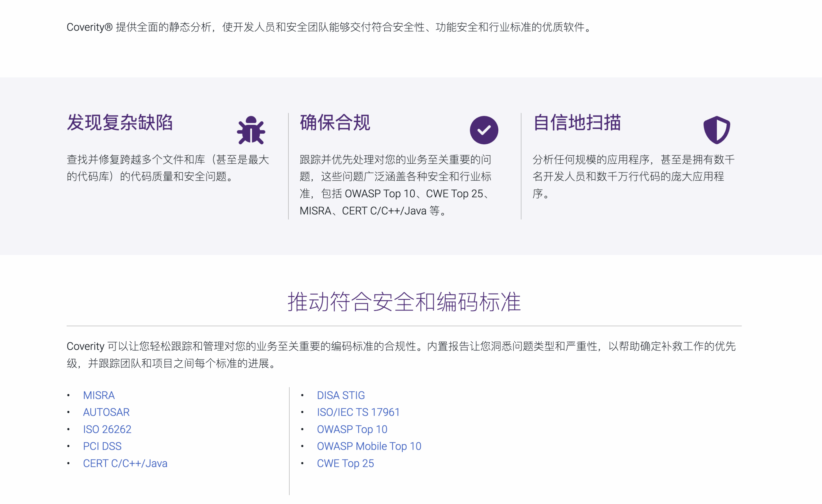Open the OWASP Top 10 link
Image resolution: width=822 pixels, height=504 pixels.
(x=352, y=429)
